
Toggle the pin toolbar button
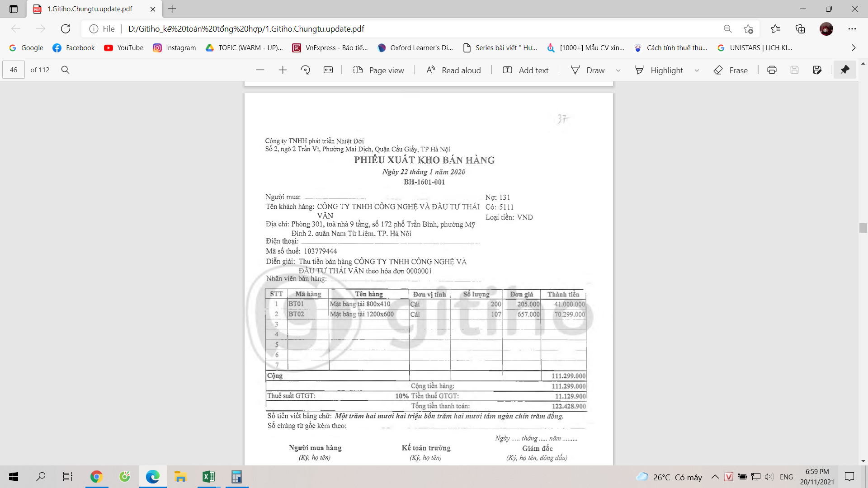point(844,70)
